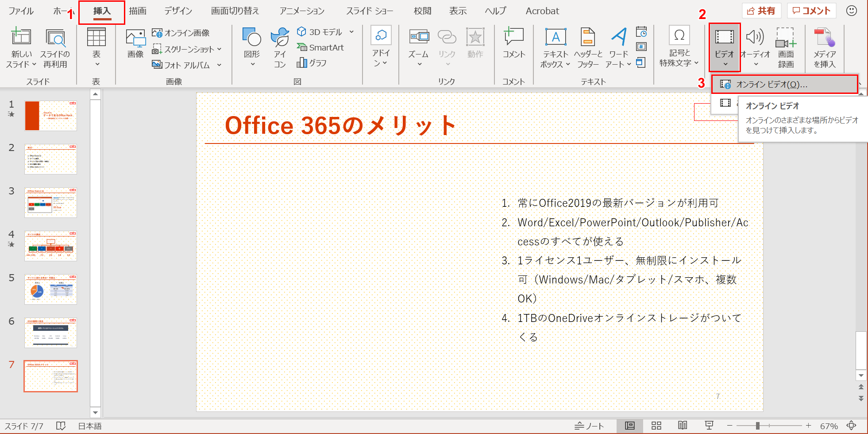
Task: Click the Comments (コメント) button at top right
Action: click(811, 11)
